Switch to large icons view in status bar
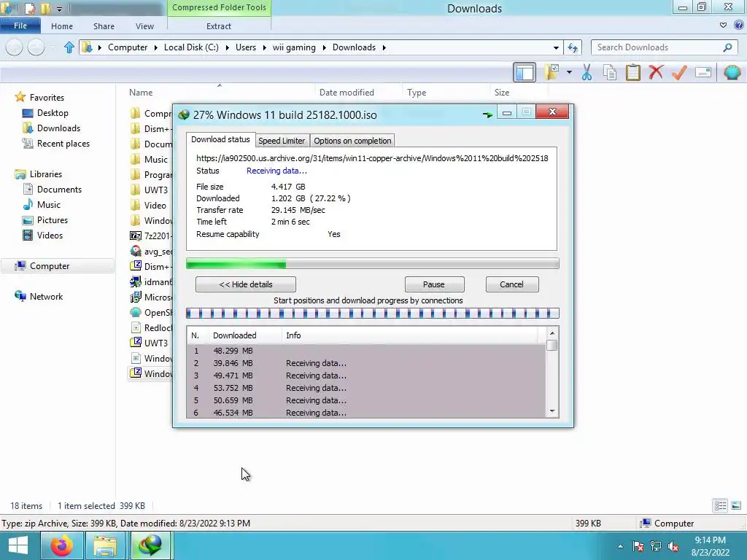The image size is (747, 560). pos(735,505)
